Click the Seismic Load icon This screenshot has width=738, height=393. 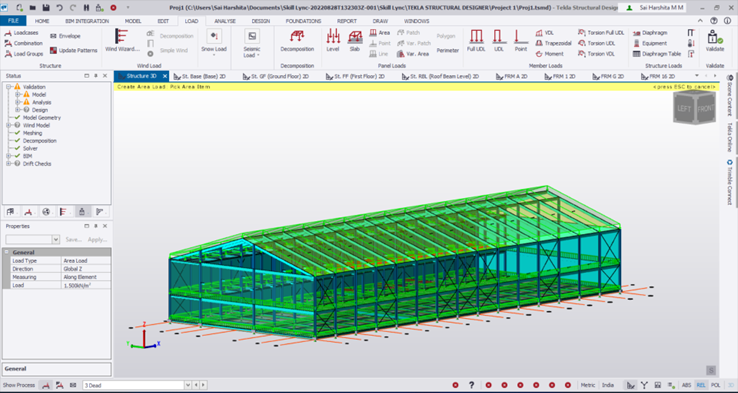pos(252,42)
